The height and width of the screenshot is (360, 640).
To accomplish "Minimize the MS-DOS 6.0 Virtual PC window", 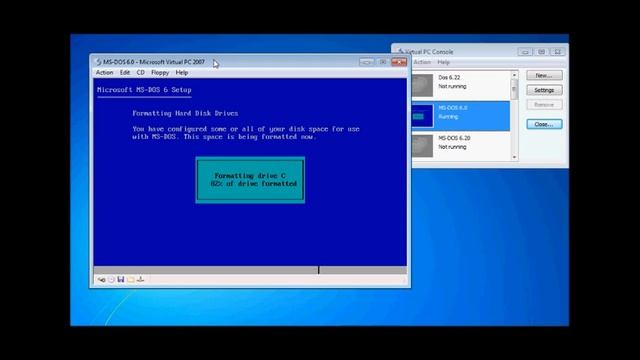I will tap(366, 62).
